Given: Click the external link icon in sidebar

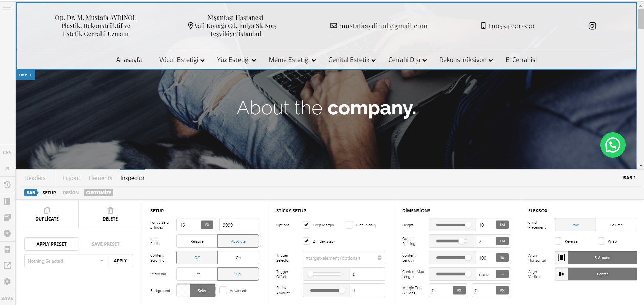Looking at the screenshot, I should (x=7, y=266).
